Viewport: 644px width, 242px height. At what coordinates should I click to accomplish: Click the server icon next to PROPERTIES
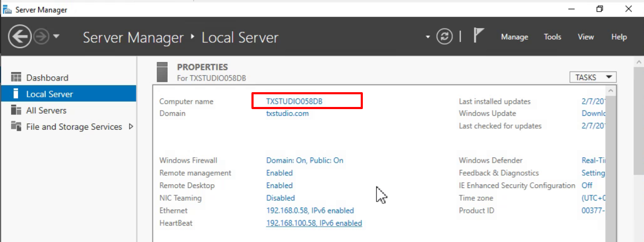[x=163, y=73]
